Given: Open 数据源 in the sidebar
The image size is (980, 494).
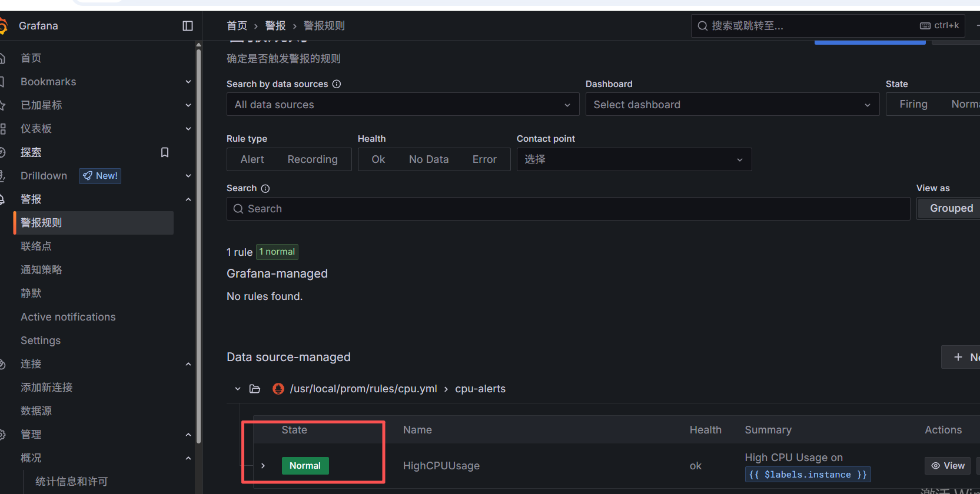Looking at the screenshot, I should click(x=36, y=411).
